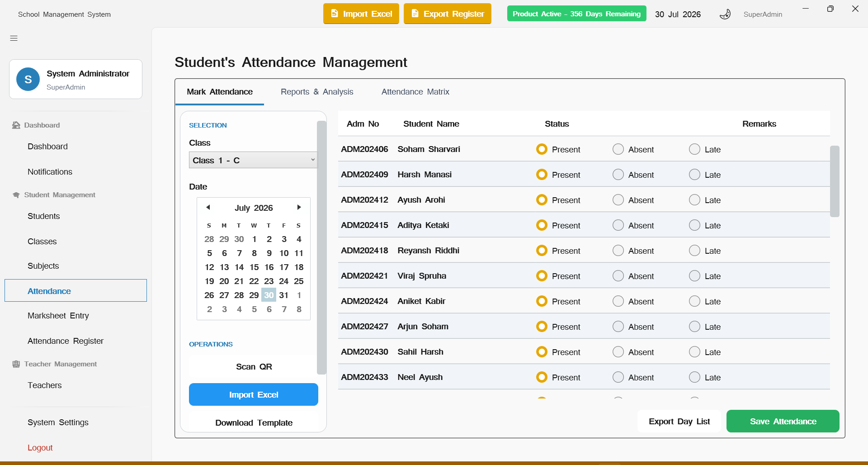The height and width of the screenshot is (465, 868).
Task: Minimize the application window
Action: (x=806, y=9)
